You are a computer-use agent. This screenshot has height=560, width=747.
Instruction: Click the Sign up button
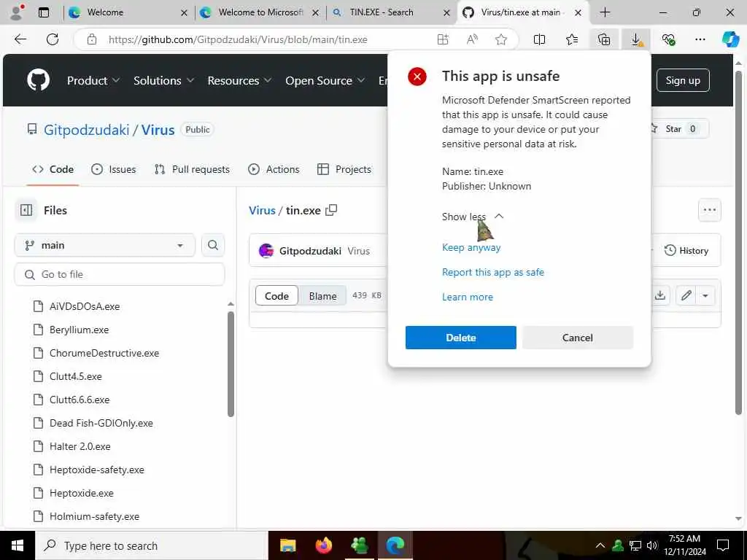(683, 80)
